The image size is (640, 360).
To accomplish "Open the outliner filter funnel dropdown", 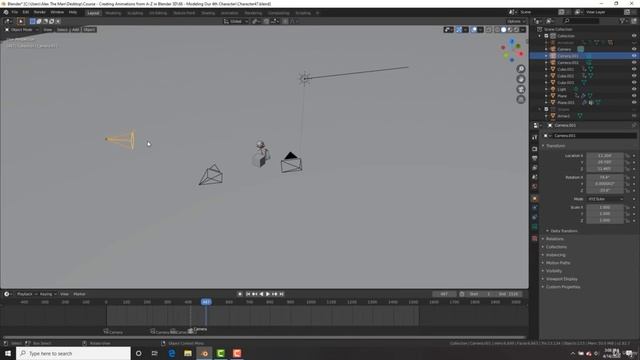I will (x=624, y=21).
